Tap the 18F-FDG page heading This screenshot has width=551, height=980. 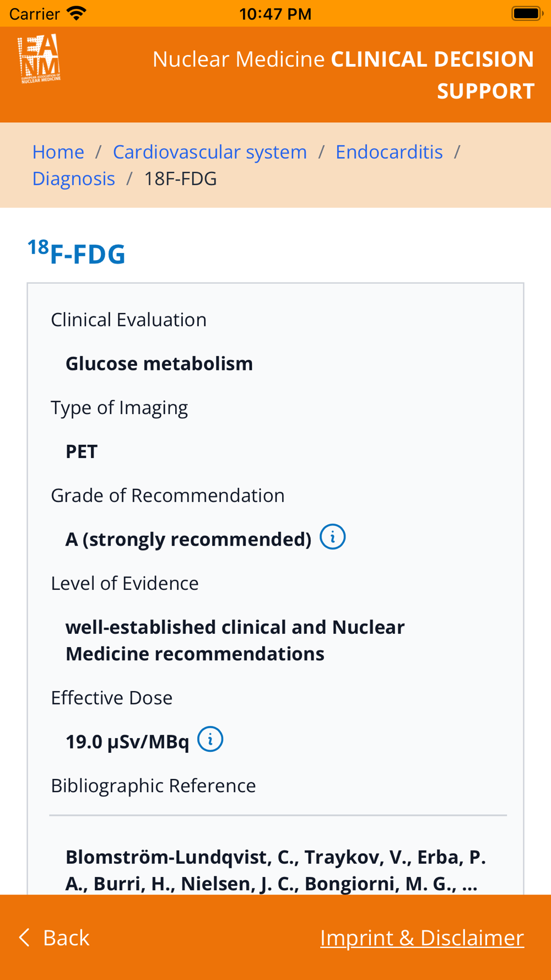pyautogui.click(x=77, y=253)
